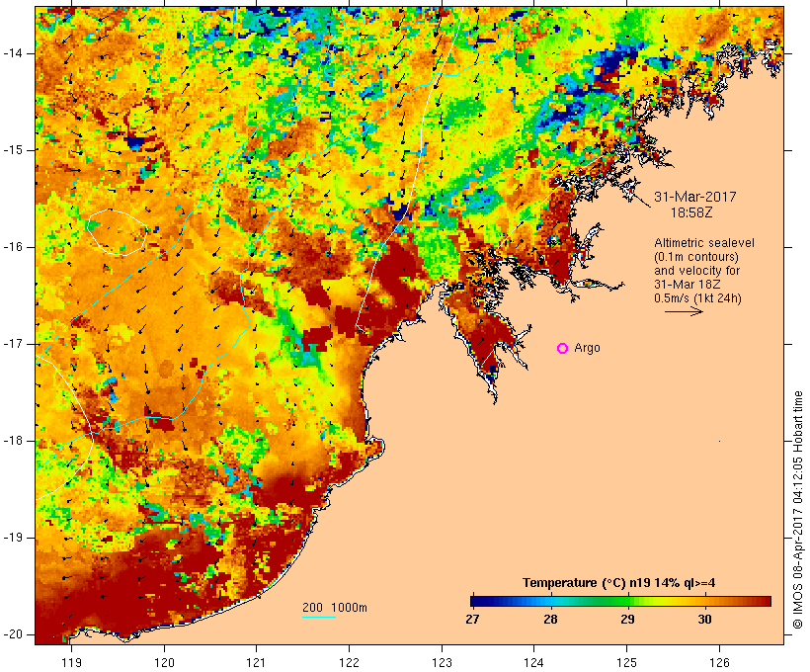Screen dimensions: 810x672
Task: Click the '120' longitude axis label
Action: (164, 662)
